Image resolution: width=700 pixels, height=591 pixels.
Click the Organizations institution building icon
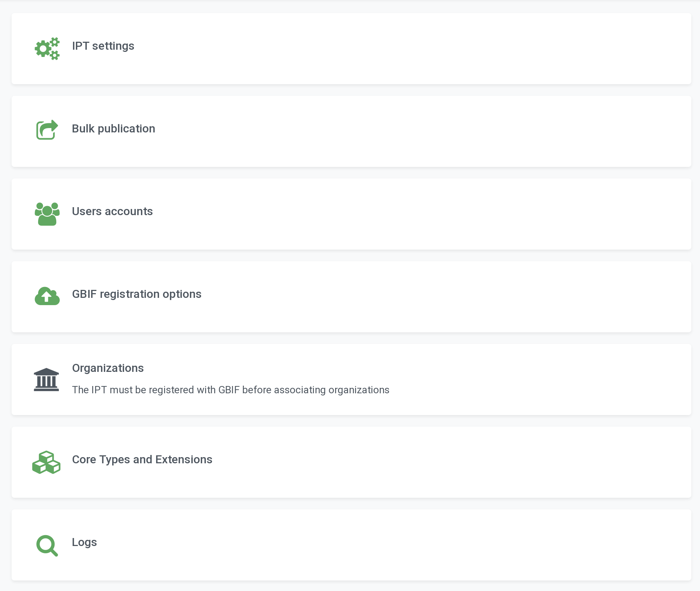coord(46,379)
